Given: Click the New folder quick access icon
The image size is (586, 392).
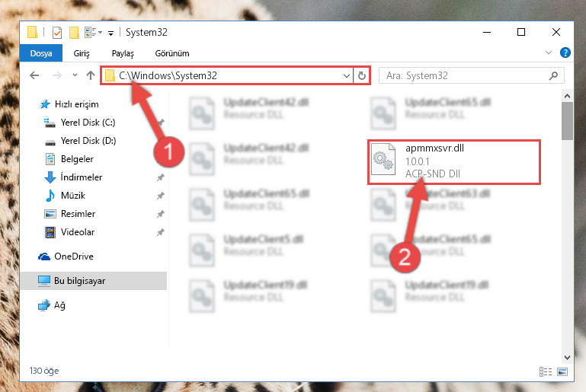Looking at the screenshot, I should 74,33.
